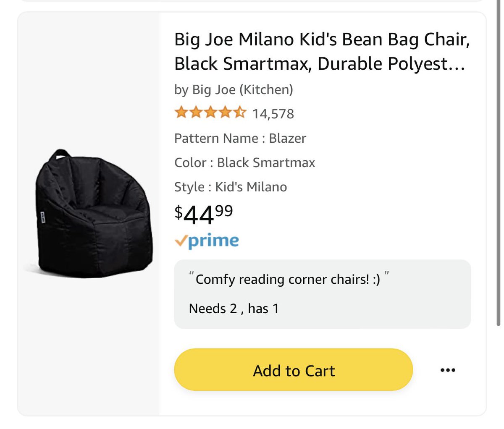Click the "Needs 2, has 1" quantity text
Image resolution: width=504 pixels, height=429 pixels.
coord(234,309)
